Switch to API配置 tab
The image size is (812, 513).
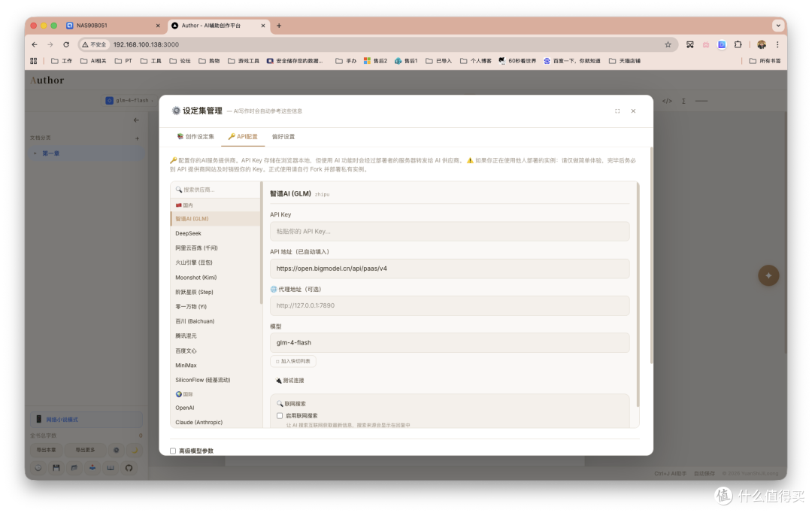point(243,137)
